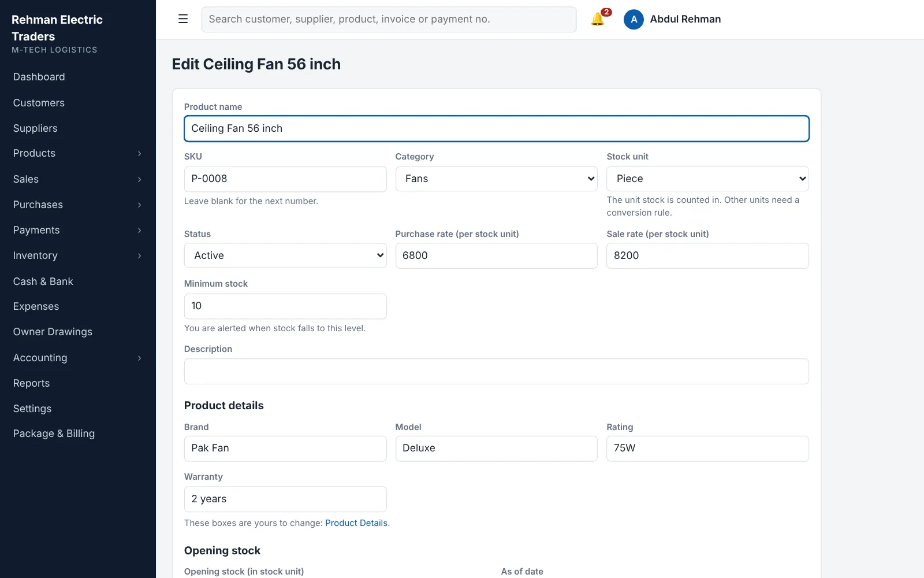
Task: Expand the Sales submenu chevron
Action: 139,179
